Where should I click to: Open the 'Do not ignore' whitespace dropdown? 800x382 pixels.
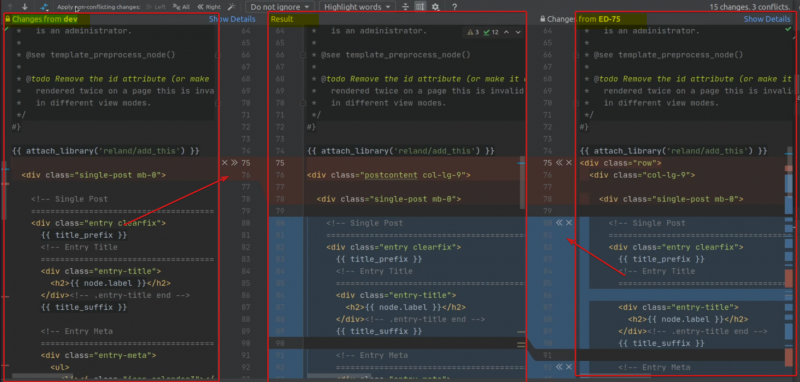point(280,7)
